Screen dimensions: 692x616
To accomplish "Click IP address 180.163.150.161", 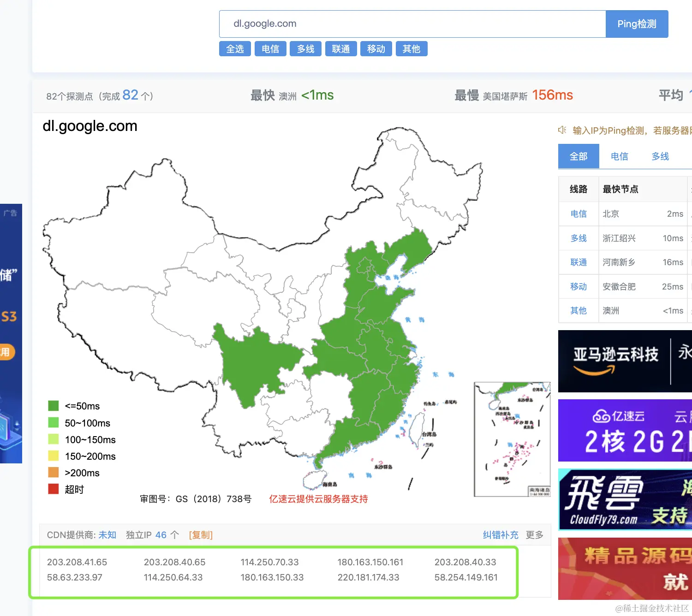I will click(370, 562).
